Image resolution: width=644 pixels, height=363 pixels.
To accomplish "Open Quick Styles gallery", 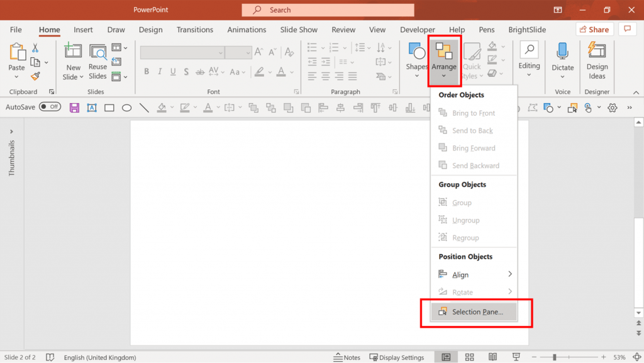I will pyautogui.click(x=472, y=62).
